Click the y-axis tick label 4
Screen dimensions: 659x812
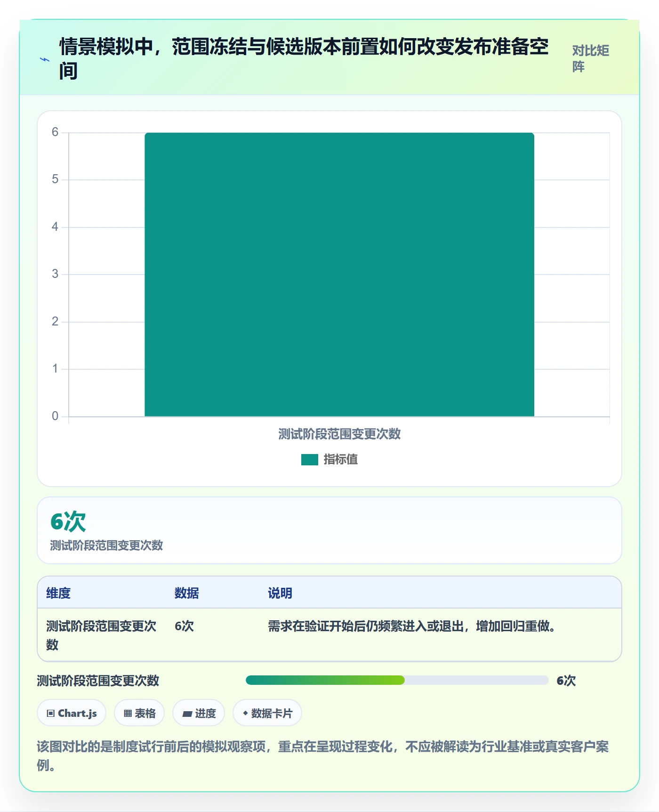coord(55,227)
